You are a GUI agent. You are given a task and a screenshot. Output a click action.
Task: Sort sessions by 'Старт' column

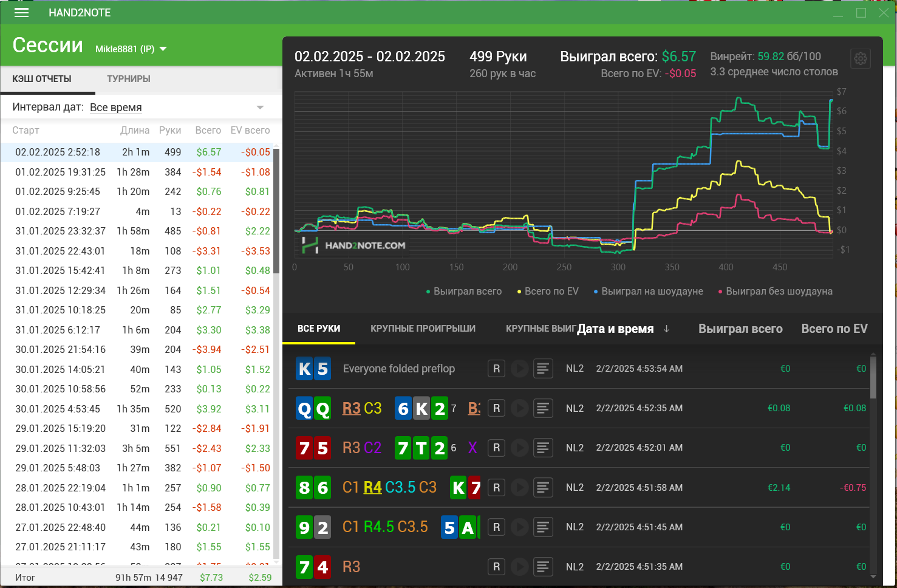(x=26, y=131)
